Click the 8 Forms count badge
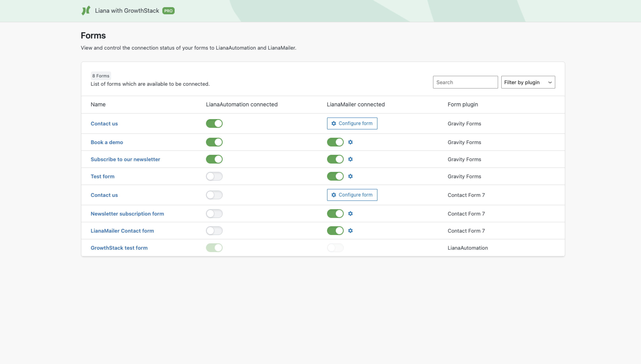Viewport: 641px width, 364px height. click(x=101, y=76)
